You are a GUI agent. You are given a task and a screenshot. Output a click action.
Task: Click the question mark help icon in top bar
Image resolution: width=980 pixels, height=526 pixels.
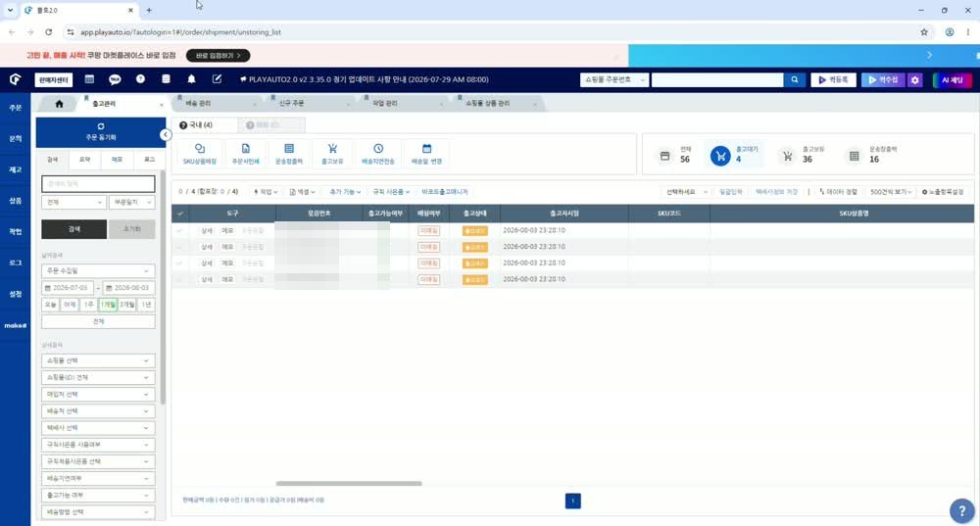pos(140,79)
